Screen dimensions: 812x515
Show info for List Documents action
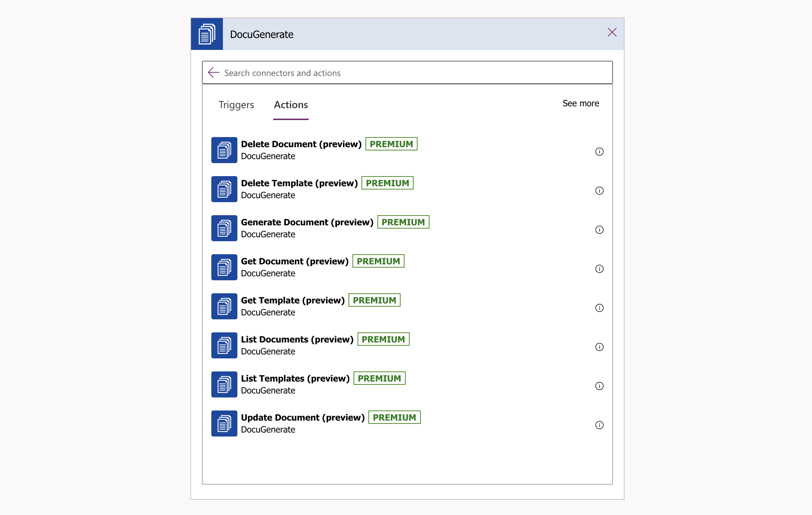(599, 347)
